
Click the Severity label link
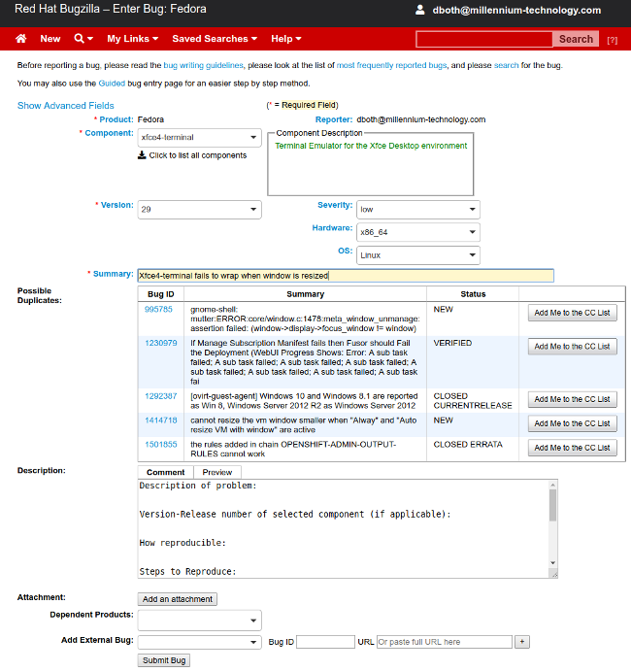(335, 205)
